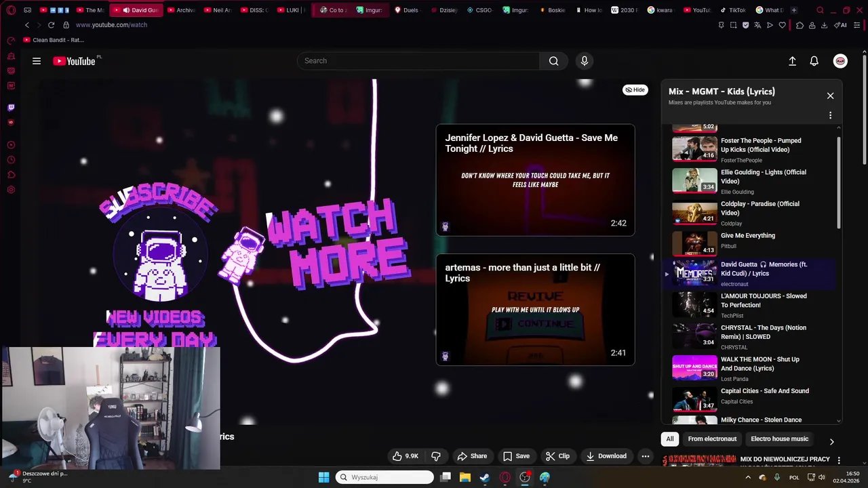
Task: Play Capital Cities Safe And Sound
Action: [751, 400]
